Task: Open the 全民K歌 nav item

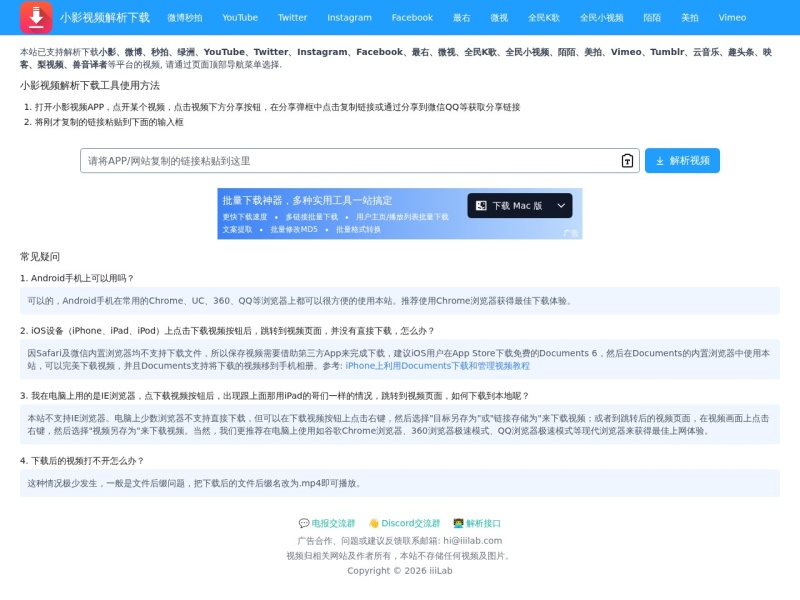Action: (x=544, y=18)
